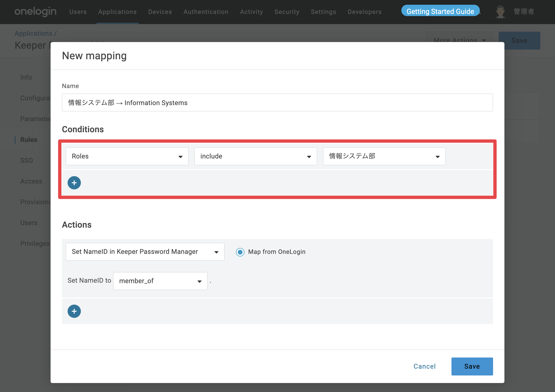Expand the 情報システム部 role value dropdown
Viewport: 555px width, 392px height.
coord(384,156)
